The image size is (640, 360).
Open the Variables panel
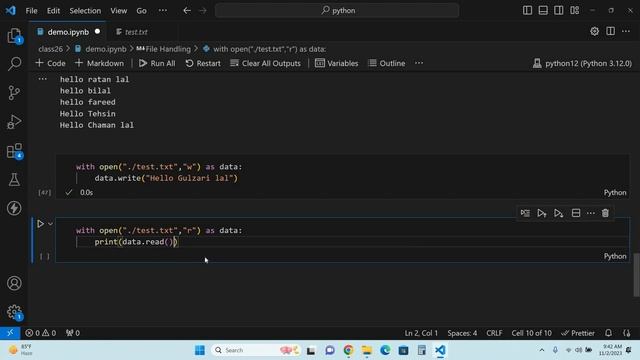pos(337,63)
